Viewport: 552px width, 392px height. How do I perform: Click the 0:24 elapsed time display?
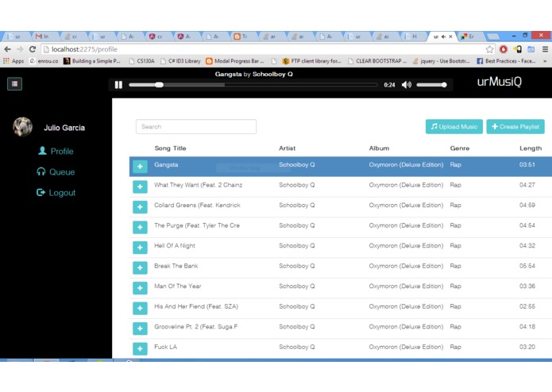coord(389,85)
